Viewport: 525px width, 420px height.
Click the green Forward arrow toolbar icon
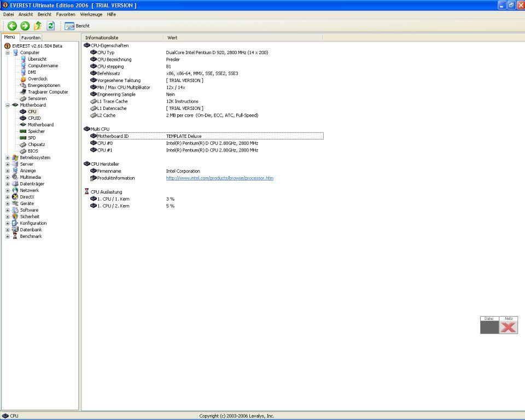tap(25, 26)
